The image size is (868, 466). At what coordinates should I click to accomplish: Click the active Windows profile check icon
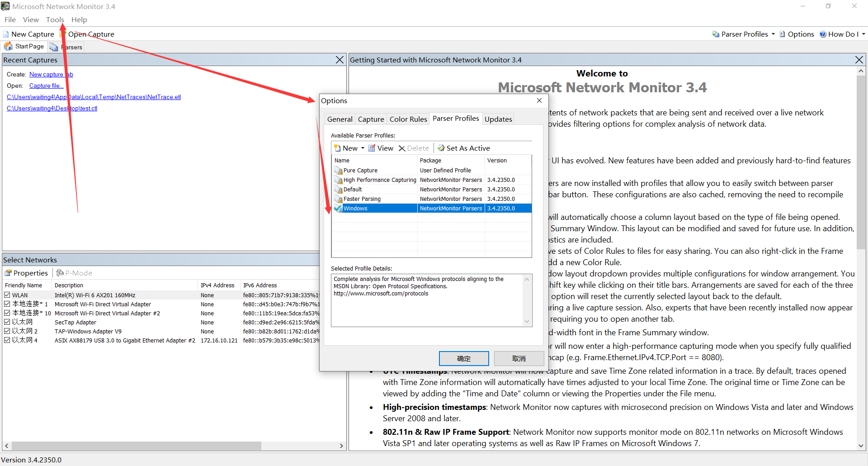point(338,209)
